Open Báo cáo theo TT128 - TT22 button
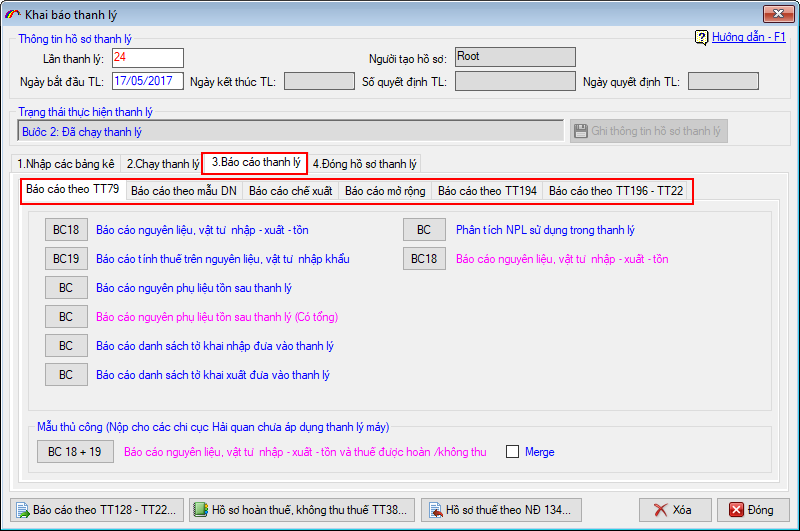800x531 pixels. pyautogui.click(x=97, y=510)
